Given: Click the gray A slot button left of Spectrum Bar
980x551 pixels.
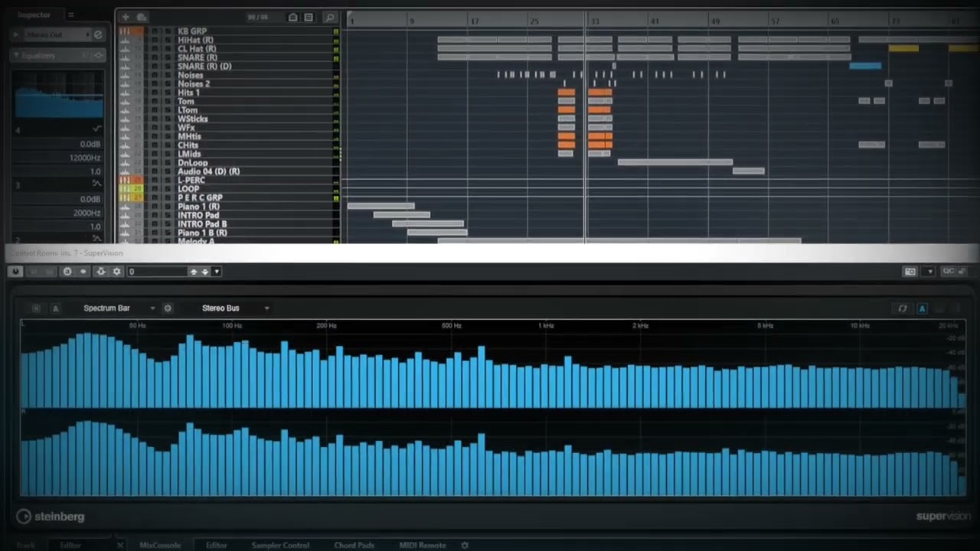Looking at the screenshot, I should (55, 308).
